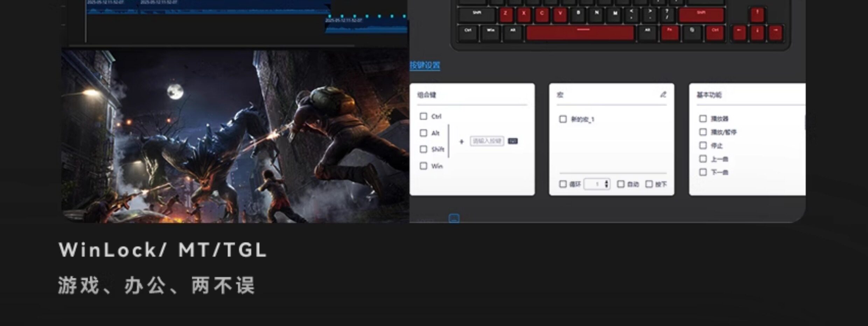Click the macro edit pencil icon
The width and height of the screenshot is (868, 326).
point(663,94)
